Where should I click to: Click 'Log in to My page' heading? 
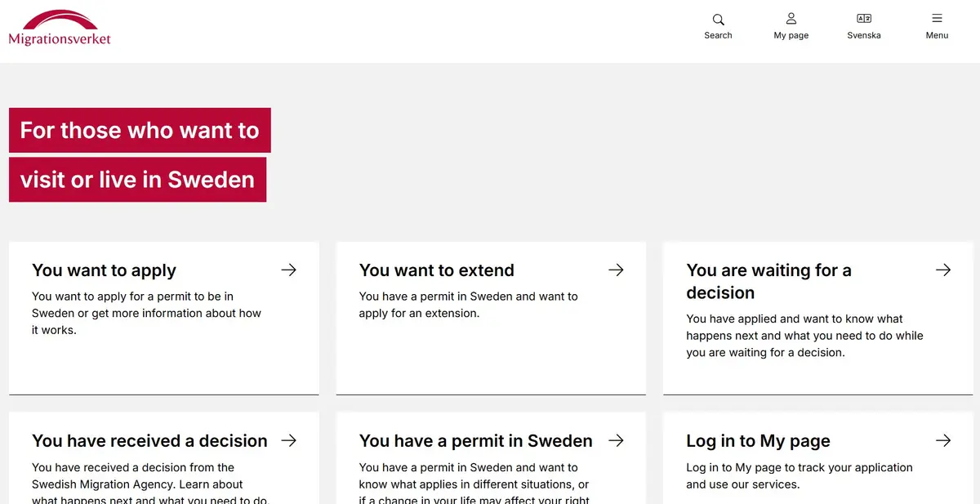point(758,440)
